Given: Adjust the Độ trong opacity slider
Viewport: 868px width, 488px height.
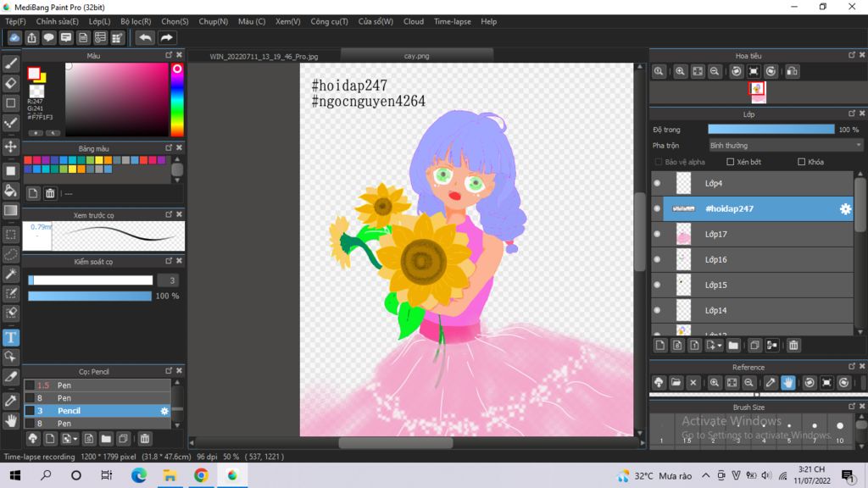Looking at the screenshot, I should pyautogui.click(x=771, y=130).
